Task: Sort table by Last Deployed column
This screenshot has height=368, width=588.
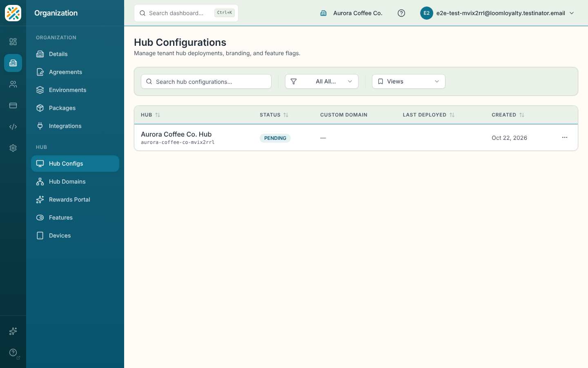Action: [x=428, y=115]
